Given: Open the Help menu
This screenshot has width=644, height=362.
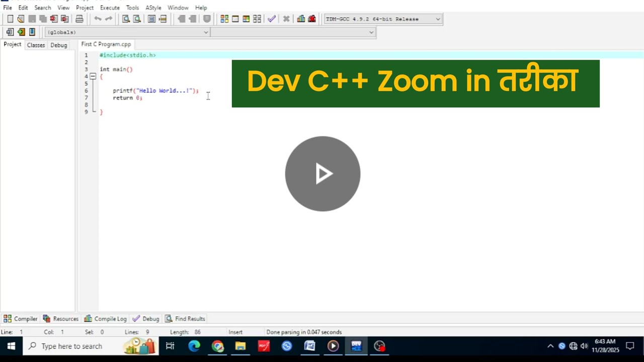Looking at the screenshot, I should click(x=201, y=8).
